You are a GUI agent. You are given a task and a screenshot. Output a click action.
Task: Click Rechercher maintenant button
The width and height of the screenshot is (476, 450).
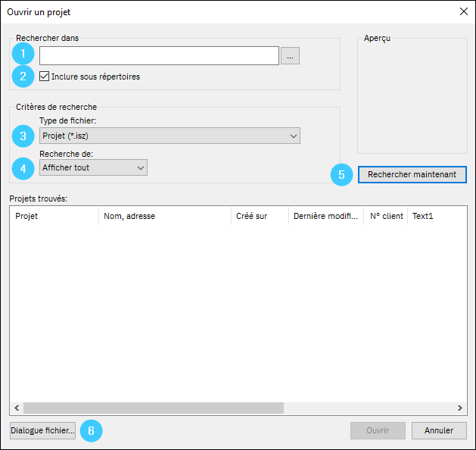coord(412,174)
